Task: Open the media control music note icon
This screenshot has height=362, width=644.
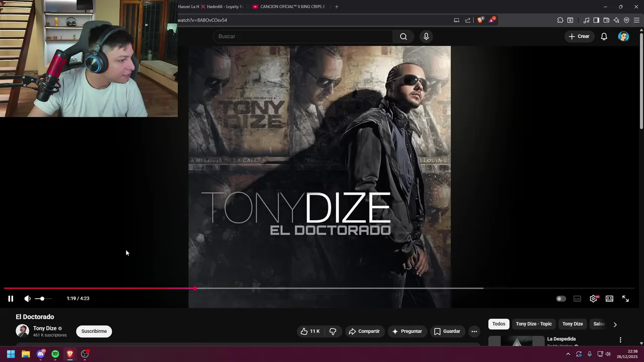Action: tap(586, 20)
